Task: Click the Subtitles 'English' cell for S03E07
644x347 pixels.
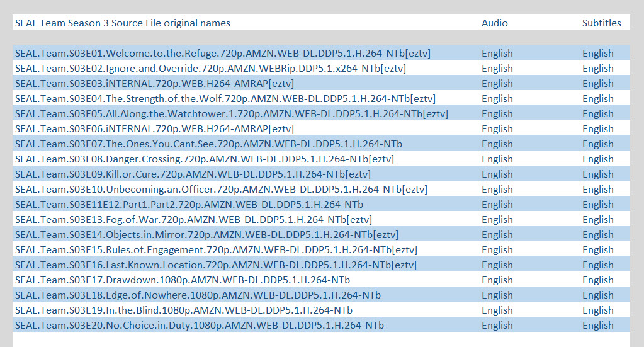Action: click(x=597, y=144)
